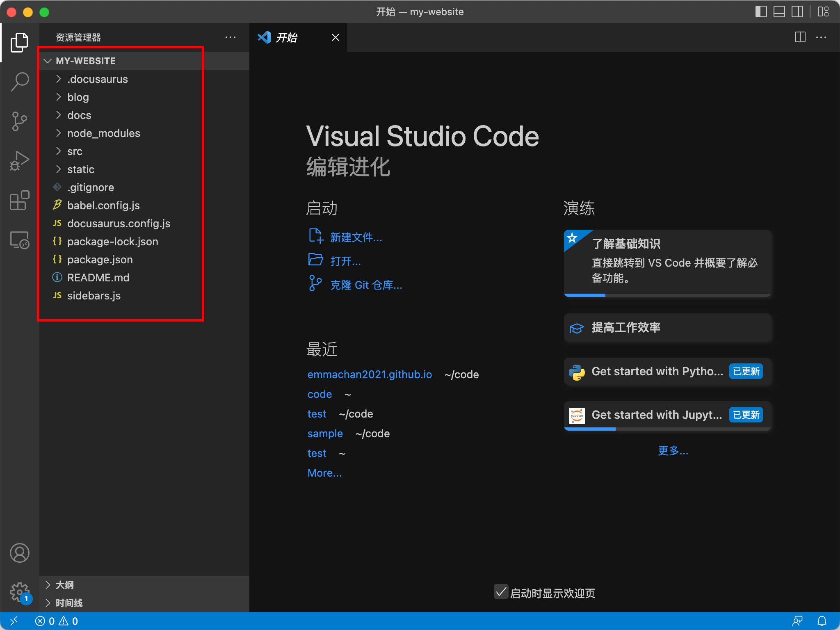Open the Explorer view in activity bar
This screenshot has width=840, height=630.
click(x=19, y=43)
